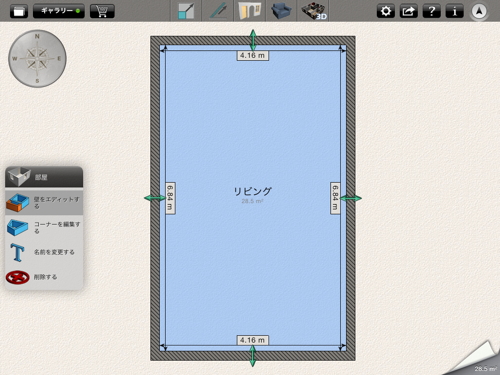Select the wall pencil drawing tool
Viewport: 500px width, 375px height.
click(218, 11)
